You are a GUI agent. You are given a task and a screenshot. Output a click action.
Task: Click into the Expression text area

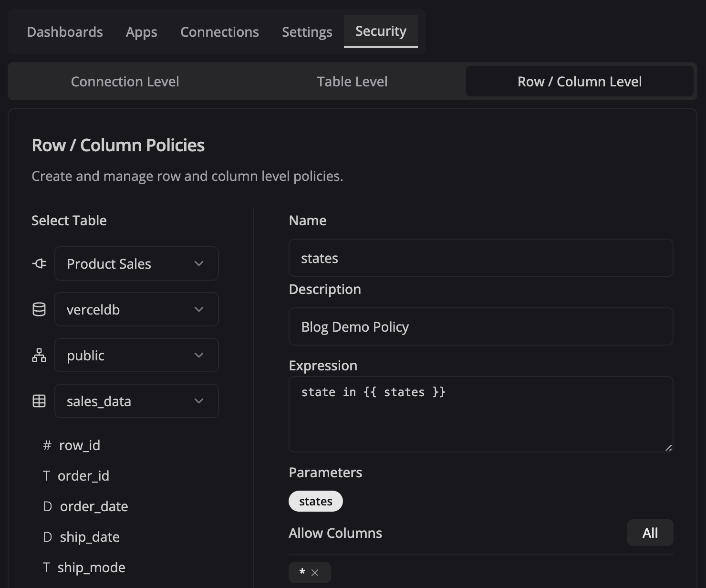click(x=481, y=414)
